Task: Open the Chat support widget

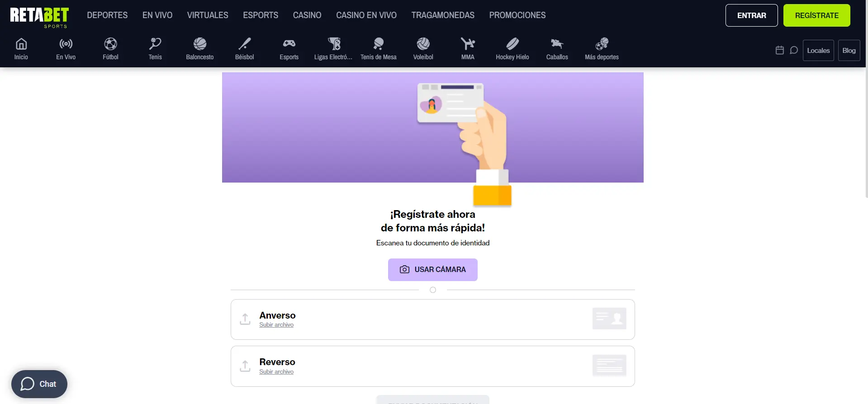Action: (39, 384)
